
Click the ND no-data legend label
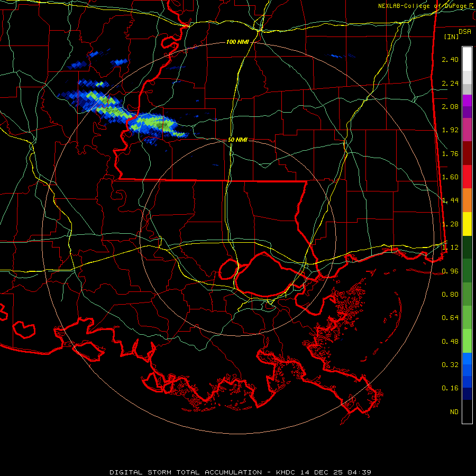point(454,412)
